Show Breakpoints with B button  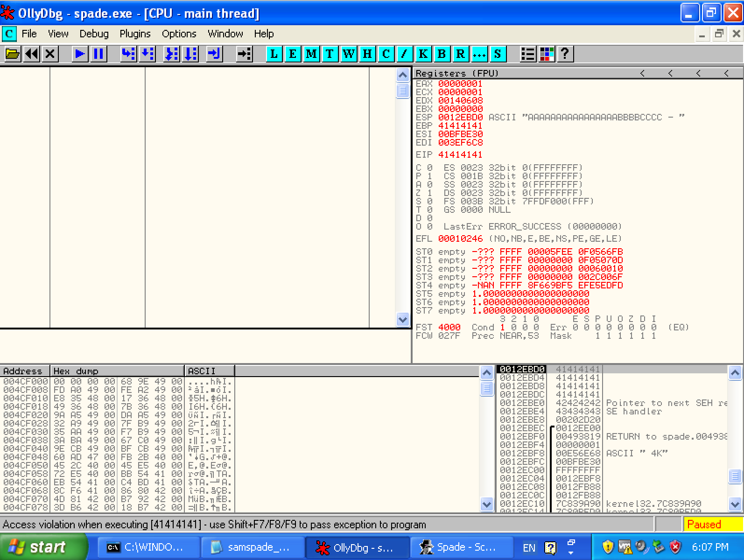442,54
